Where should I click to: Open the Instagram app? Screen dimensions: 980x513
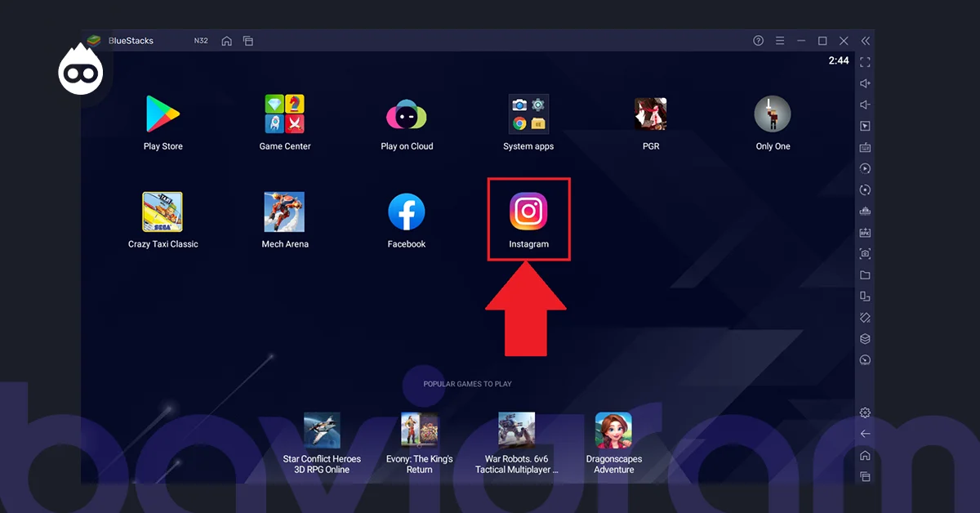click(x=528, y=212)
